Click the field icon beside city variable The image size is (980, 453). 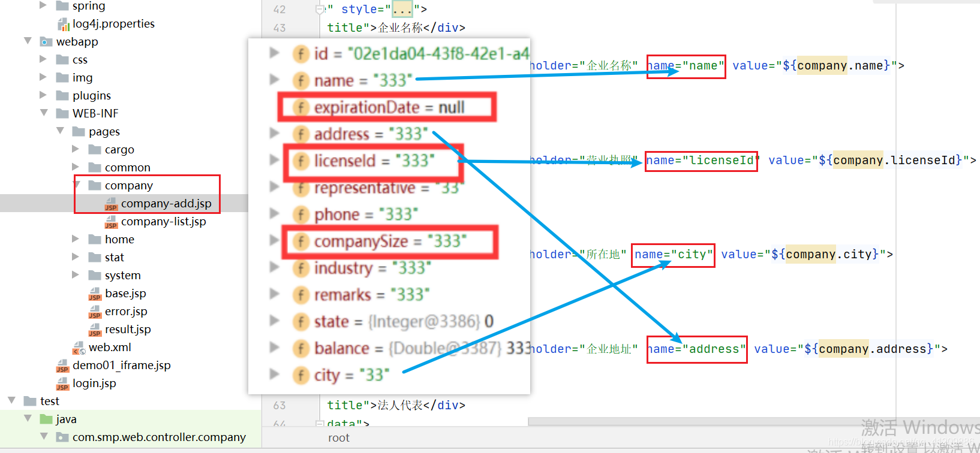[301, 375]
